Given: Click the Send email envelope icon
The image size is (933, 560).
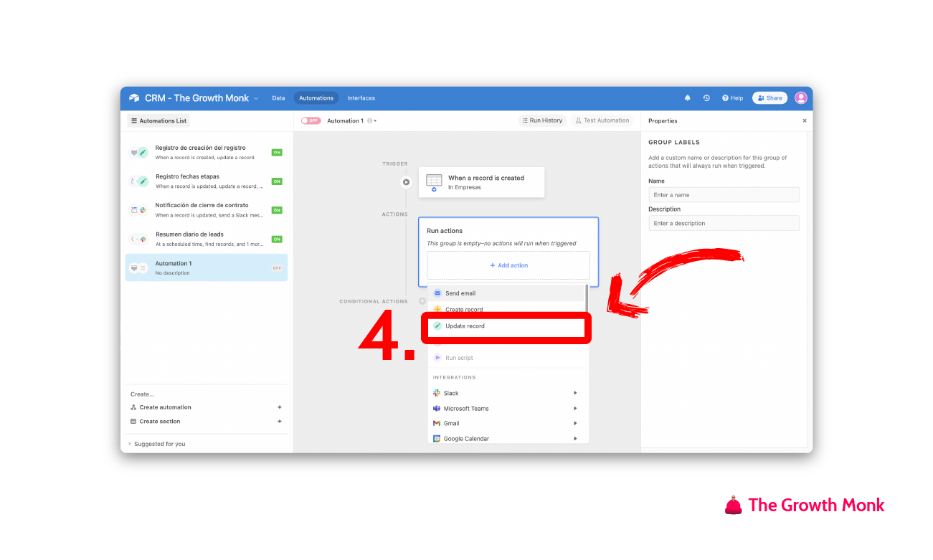Looking at the screenshot, I should 437,293.
